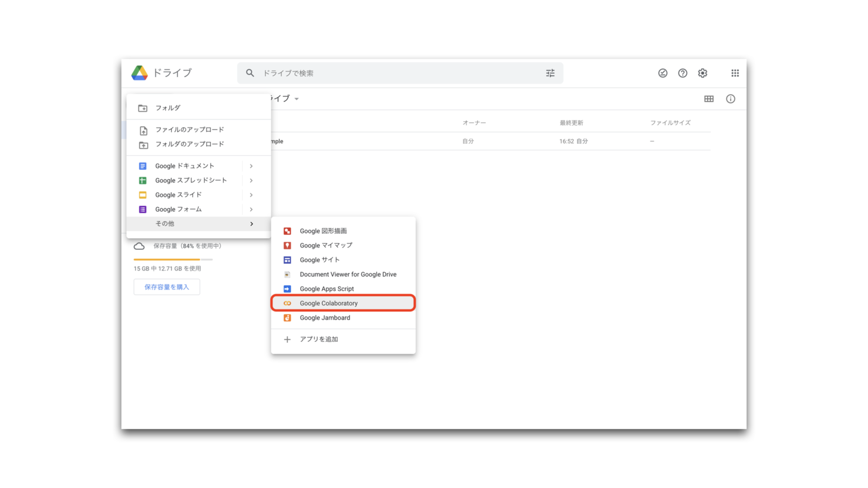
Task: Choose ファイルのアップロード menu item
Action: (199, 130)
